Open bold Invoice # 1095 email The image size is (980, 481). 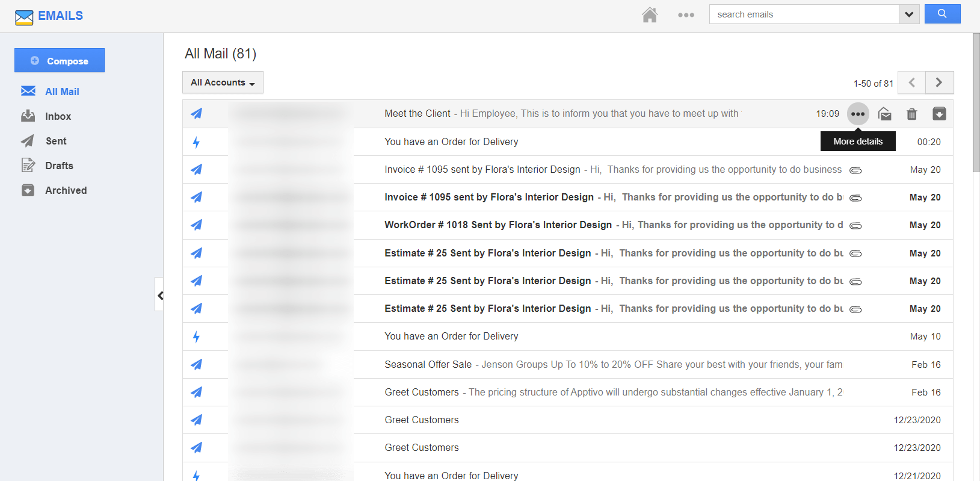tap(568, 197)
